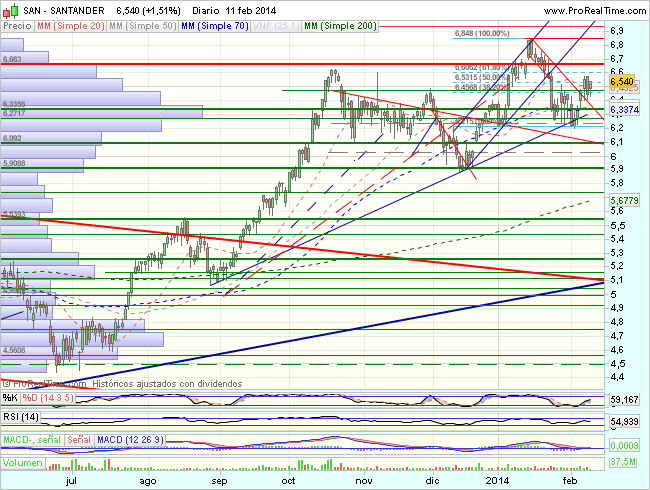650x490 pixels.
Task: Click the jul date label on the time axis
Action: [72, 481]
